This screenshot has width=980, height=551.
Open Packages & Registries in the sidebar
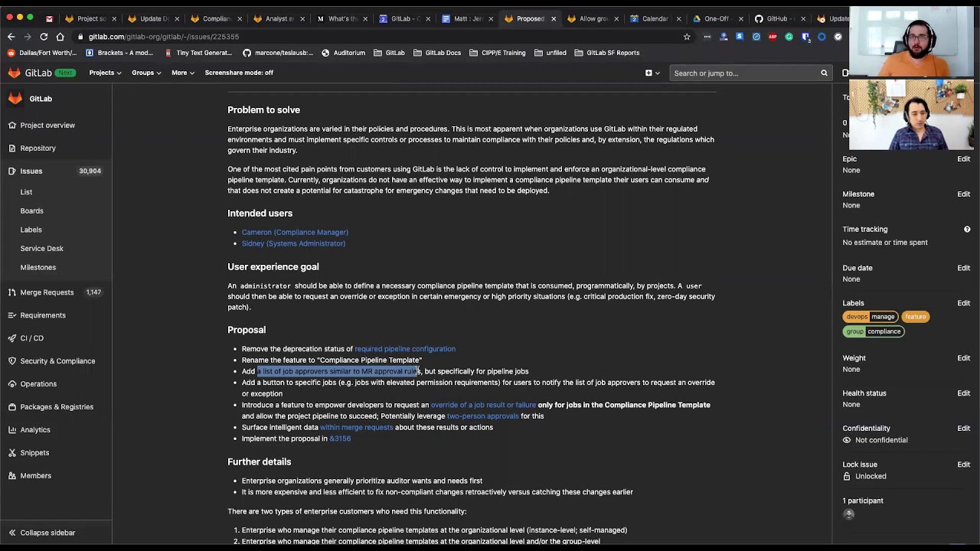point(57,407)
